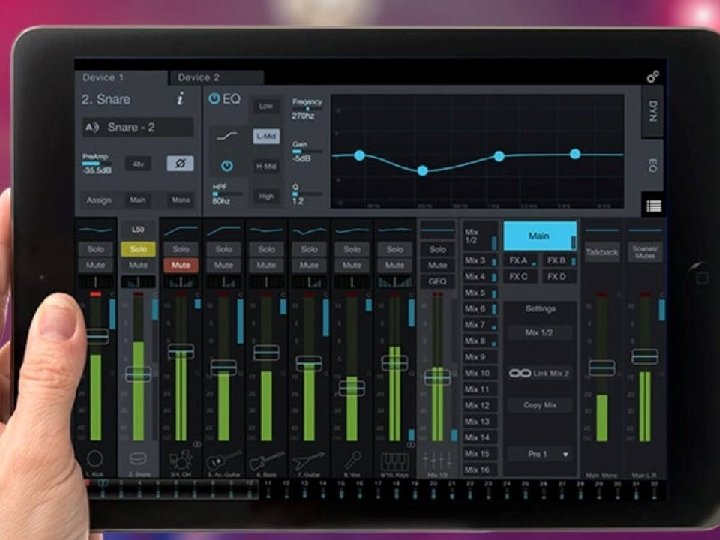Open GEQ on the Mix 1/2 strip
The height and width of the screenshot is (540, 720).
(438, 281)
